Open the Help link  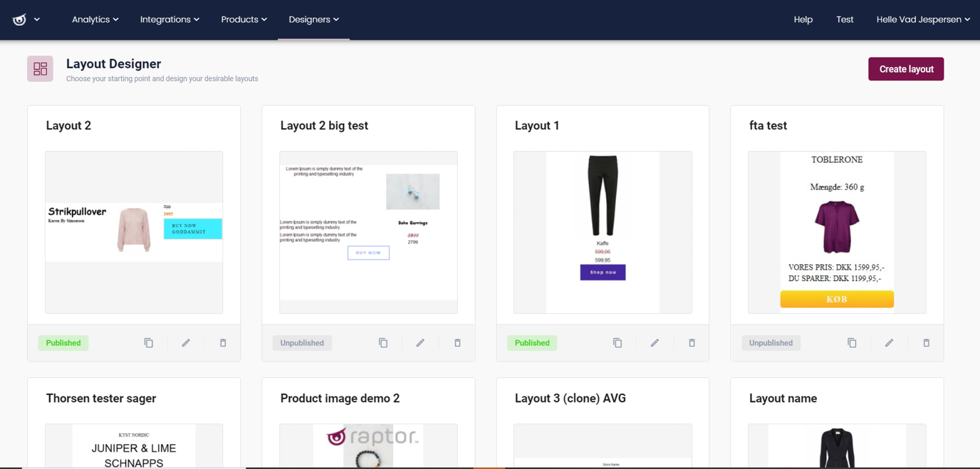803,19
